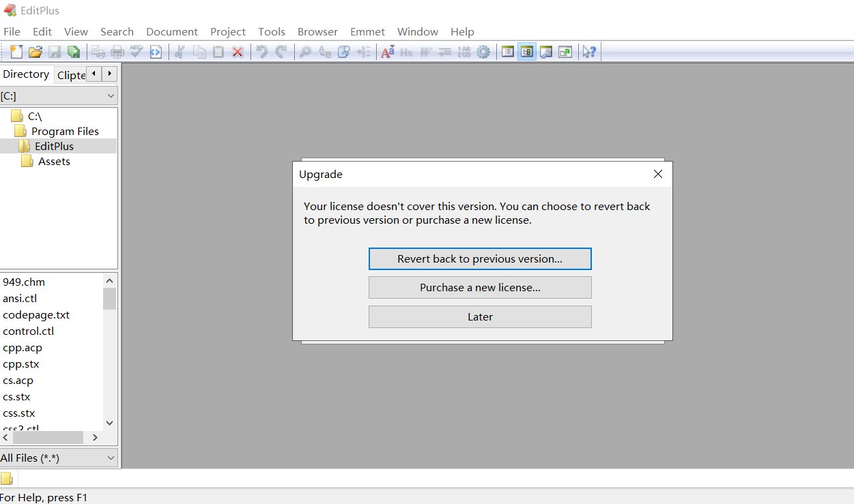This screenshot has height=504, width=854.
Task: Open the Emmet menu
Action: 367,31
